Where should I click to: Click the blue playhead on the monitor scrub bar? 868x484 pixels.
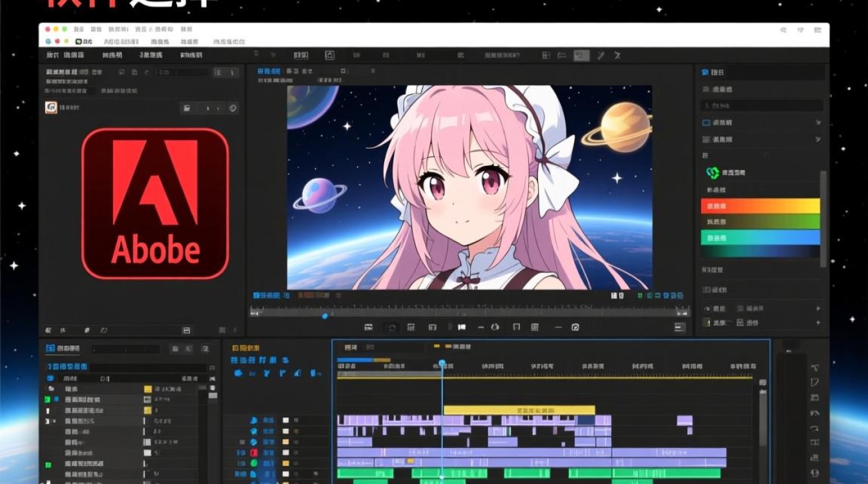(x=325, y=316)
